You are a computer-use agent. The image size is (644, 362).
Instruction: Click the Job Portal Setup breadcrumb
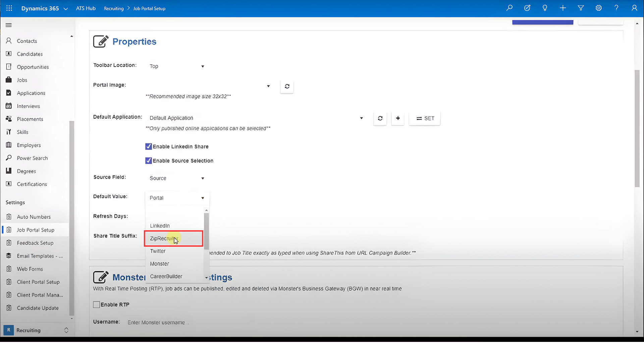tap(149, 8)
